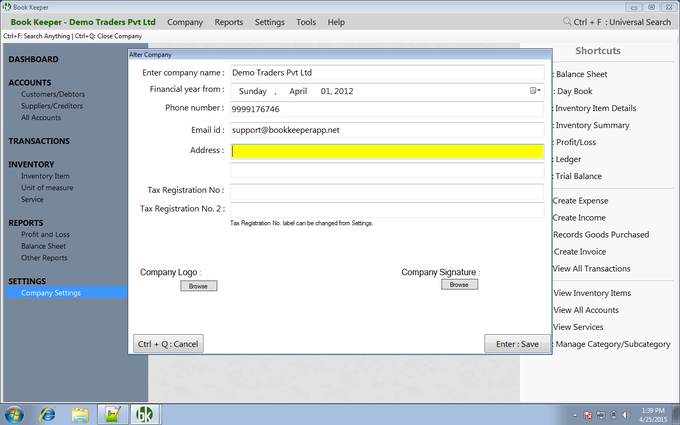680x425 pixels.
Task: Open Inventory Summary shortcut
Action: click(x=592, y=125)
